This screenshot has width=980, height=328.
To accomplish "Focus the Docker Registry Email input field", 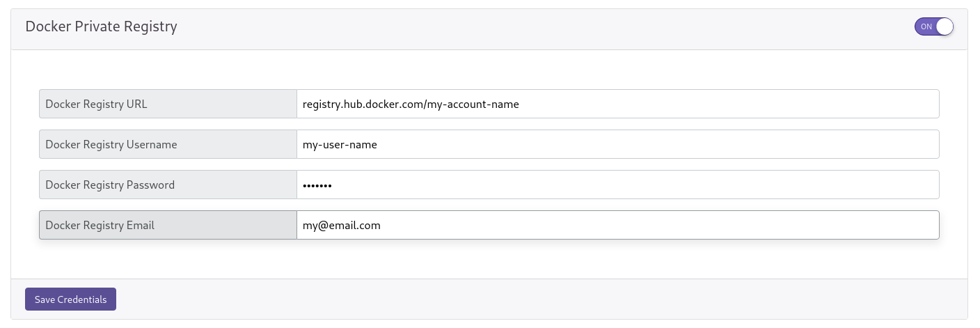I will (x=617, y=225).
